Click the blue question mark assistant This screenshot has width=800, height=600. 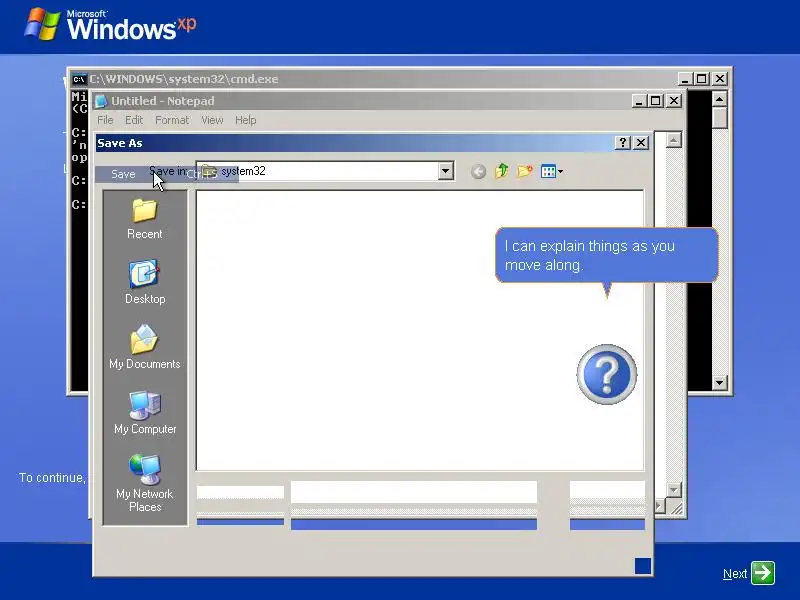click(607, 374)
